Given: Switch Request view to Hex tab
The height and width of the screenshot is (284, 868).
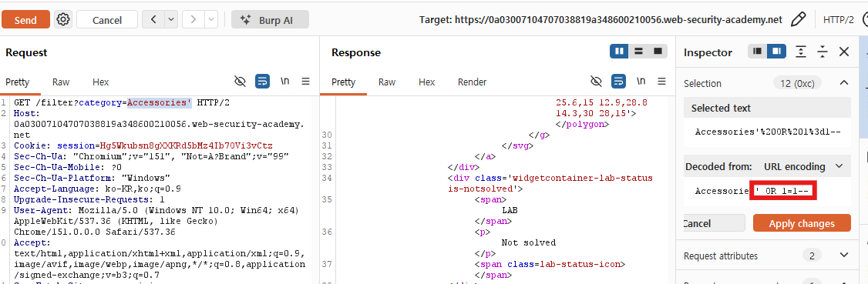Looking at the screenshot, I should tap(101, 82).
